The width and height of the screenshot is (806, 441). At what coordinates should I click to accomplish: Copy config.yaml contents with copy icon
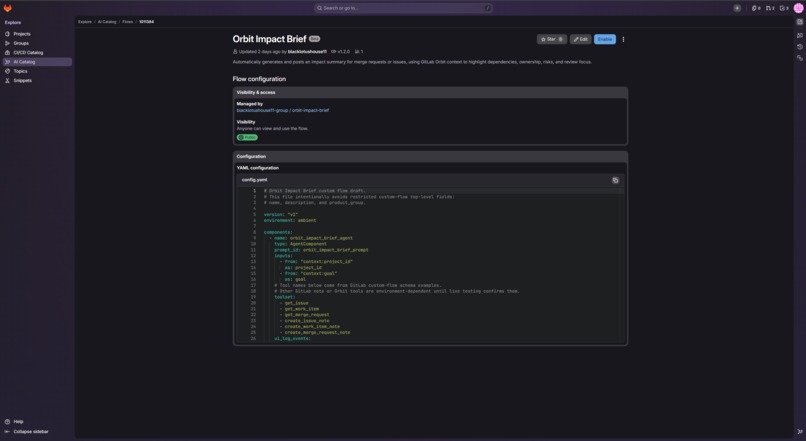[615, 180]
